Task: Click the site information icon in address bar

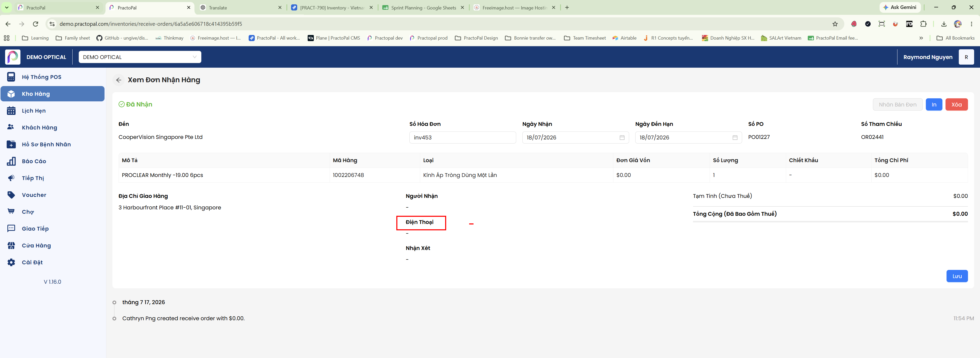Action: point(52,24)
